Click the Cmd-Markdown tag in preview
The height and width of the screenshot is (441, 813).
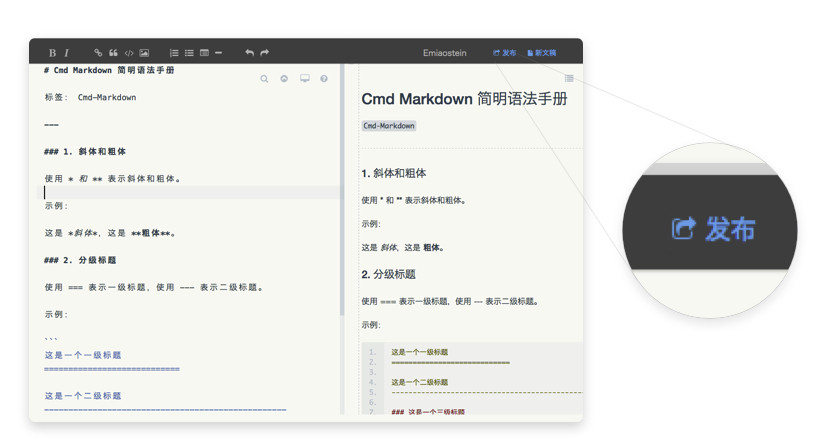click(389, 126)
